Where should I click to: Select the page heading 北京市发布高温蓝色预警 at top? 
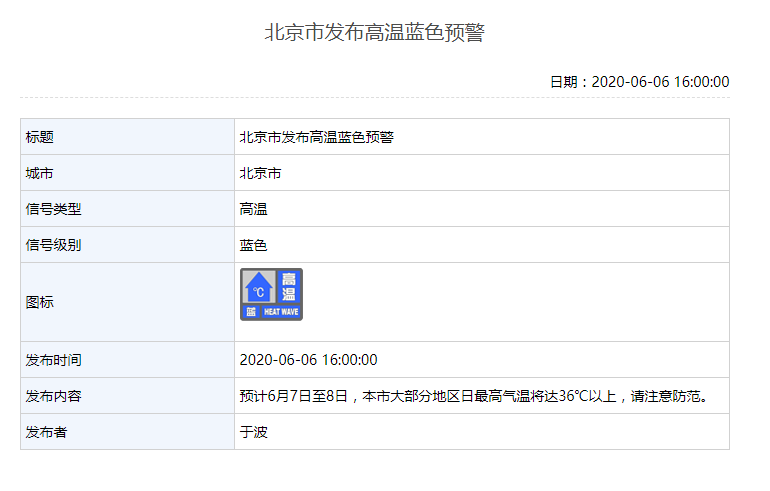pyautogui.click(x=374, y=33)
